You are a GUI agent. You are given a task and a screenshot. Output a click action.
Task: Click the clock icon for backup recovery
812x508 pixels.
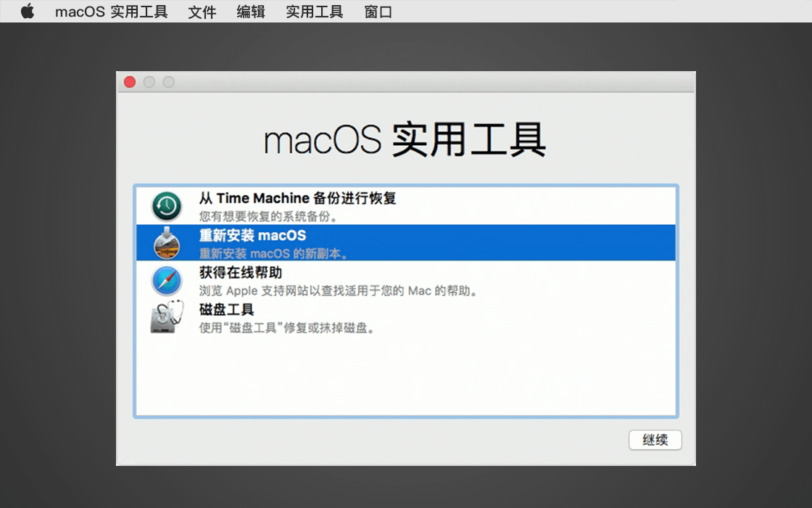point(167,205)
